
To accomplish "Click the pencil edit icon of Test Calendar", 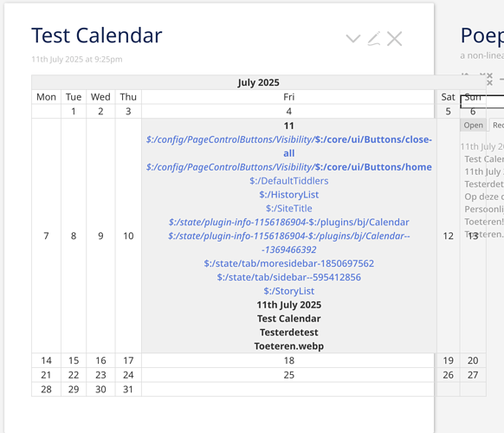I will [x=374, y=39].
